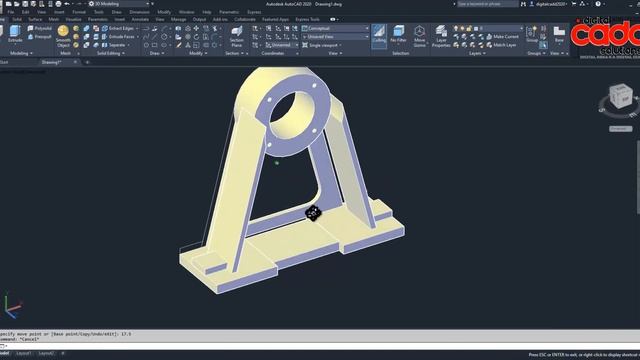Click the Rotate icon in Modify panel
Screen dimensions: 640x360
tap(196, 37)
